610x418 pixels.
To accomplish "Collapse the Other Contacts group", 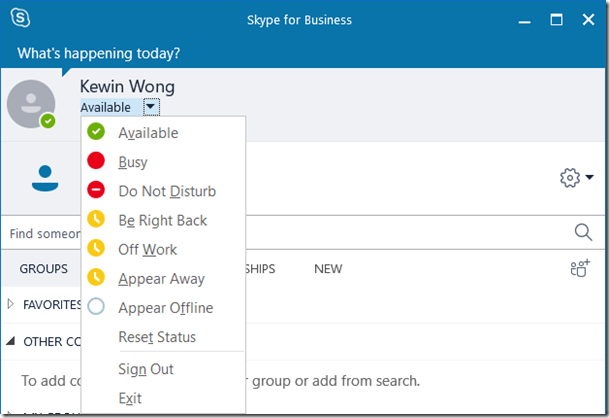I will (x=11, y=341).
